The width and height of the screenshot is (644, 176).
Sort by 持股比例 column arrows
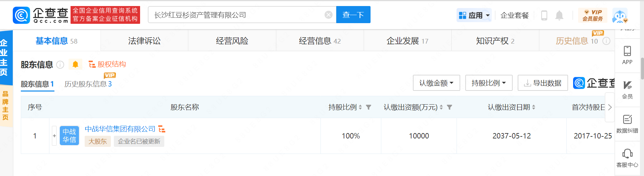click(x=360, y=107)
